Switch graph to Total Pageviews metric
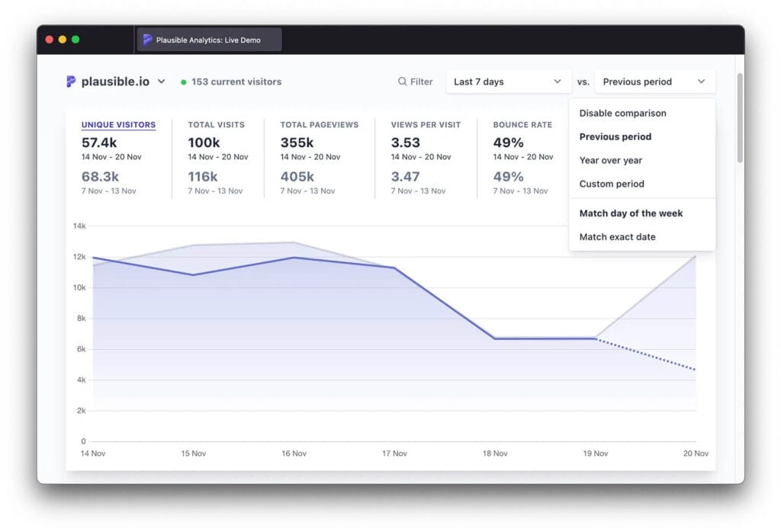 [319, 125]
